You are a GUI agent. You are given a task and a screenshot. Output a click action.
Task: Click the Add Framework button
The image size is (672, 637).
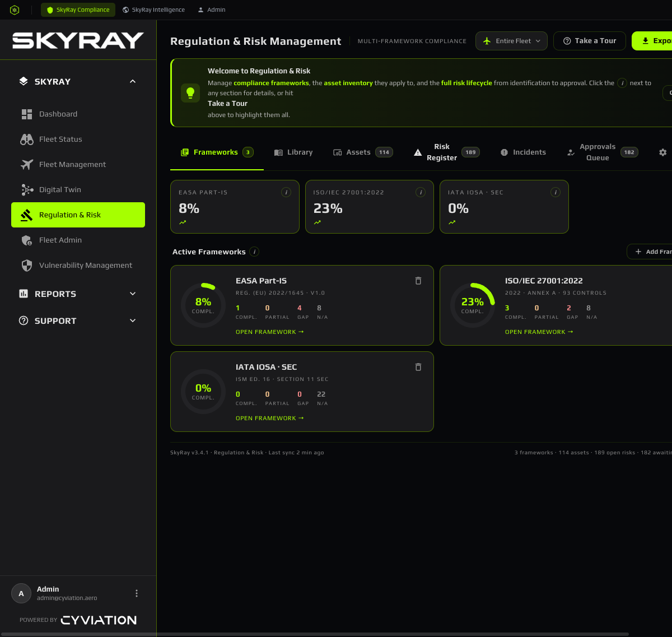650,252
